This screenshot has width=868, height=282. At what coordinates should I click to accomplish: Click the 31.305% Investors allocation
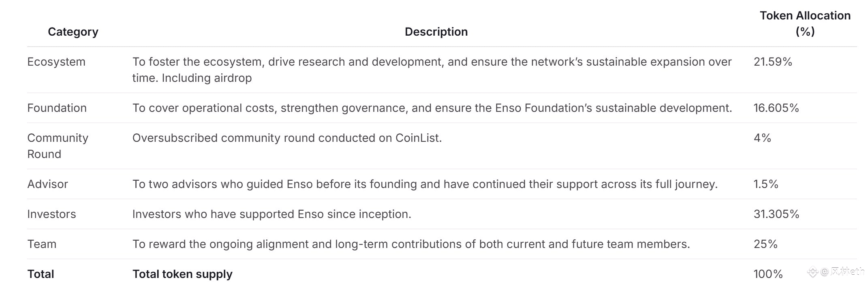point(776,214)
